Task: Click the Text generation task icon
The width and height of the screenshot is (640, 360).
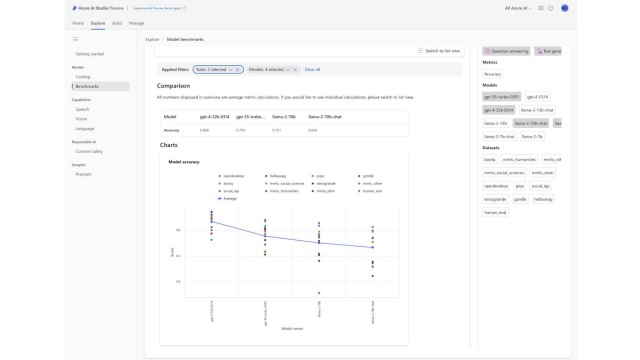Action: click(x=539, y=51)
